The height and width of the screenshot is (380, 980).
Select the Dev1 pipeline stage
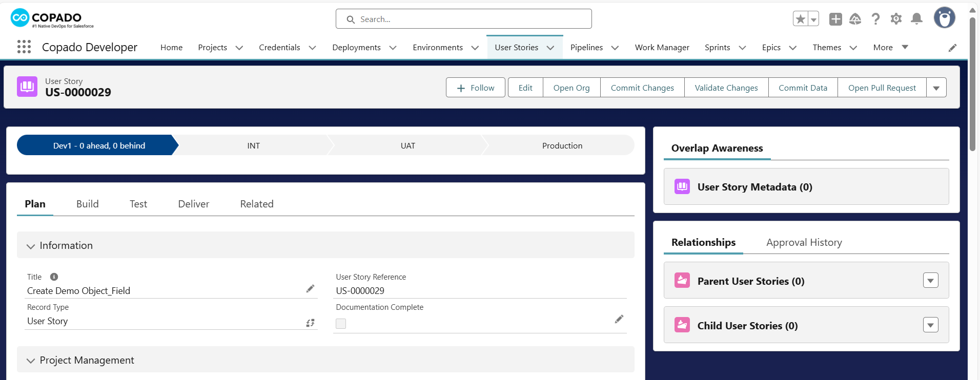97,145
